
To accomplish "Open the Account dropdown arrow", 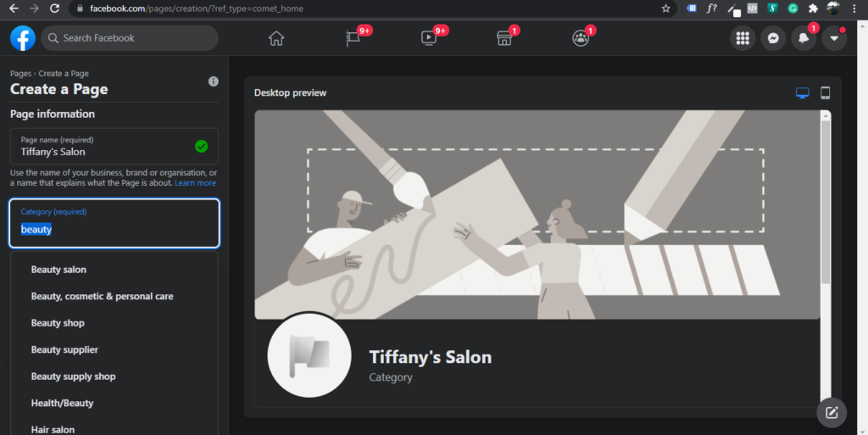I will [834, 38].
